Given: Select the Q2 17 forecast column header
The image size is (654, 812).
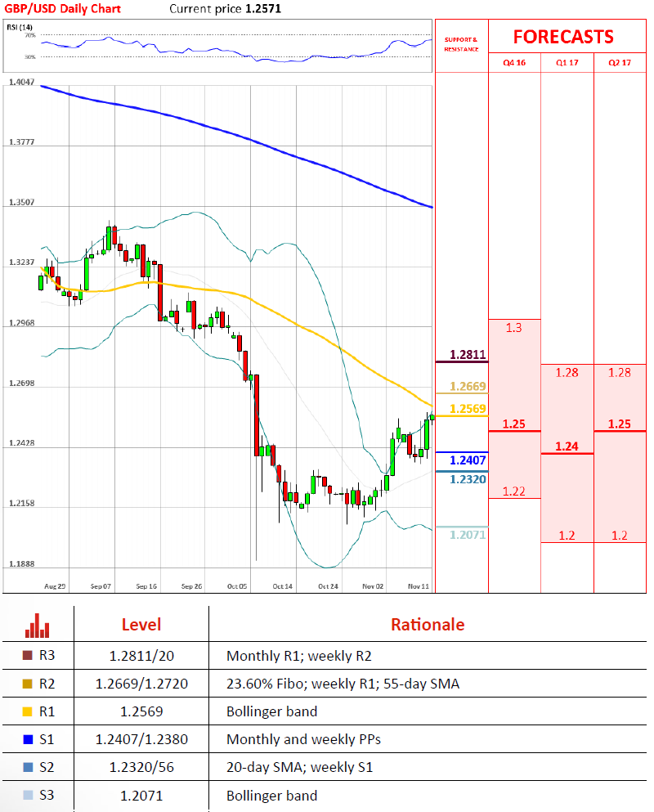Looking at the screenshot, I should 620,63.
